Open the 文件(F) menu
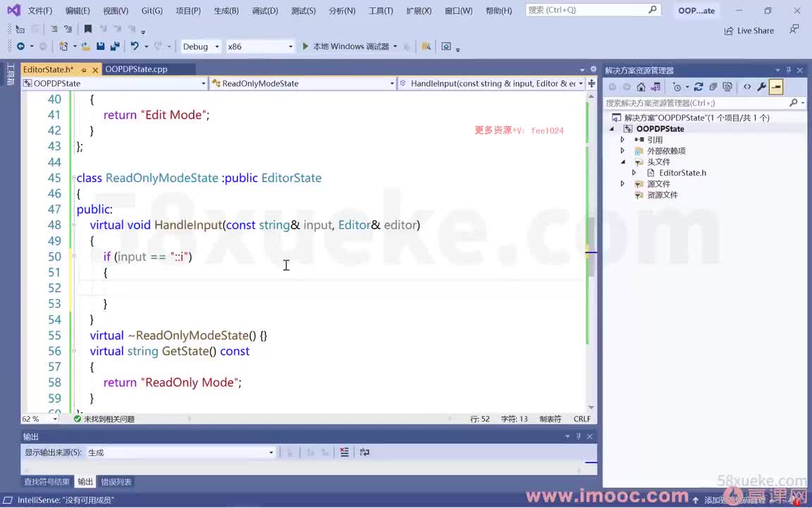This screenshot has height=508, width=812. pyautogui.click(x=40, y=11)
